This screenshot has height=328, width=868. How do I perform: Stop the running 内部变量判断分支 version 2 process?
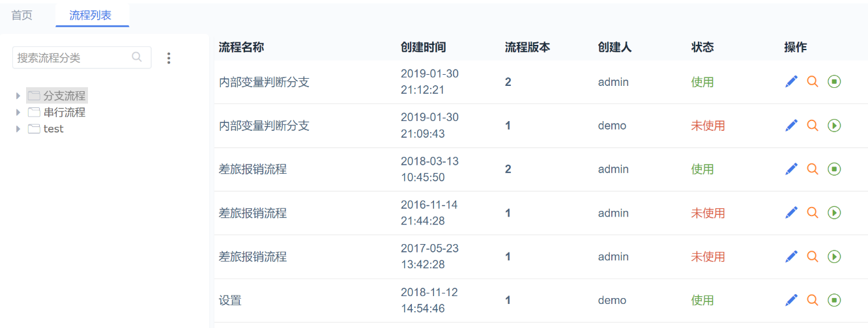click(x=834, y=81)
